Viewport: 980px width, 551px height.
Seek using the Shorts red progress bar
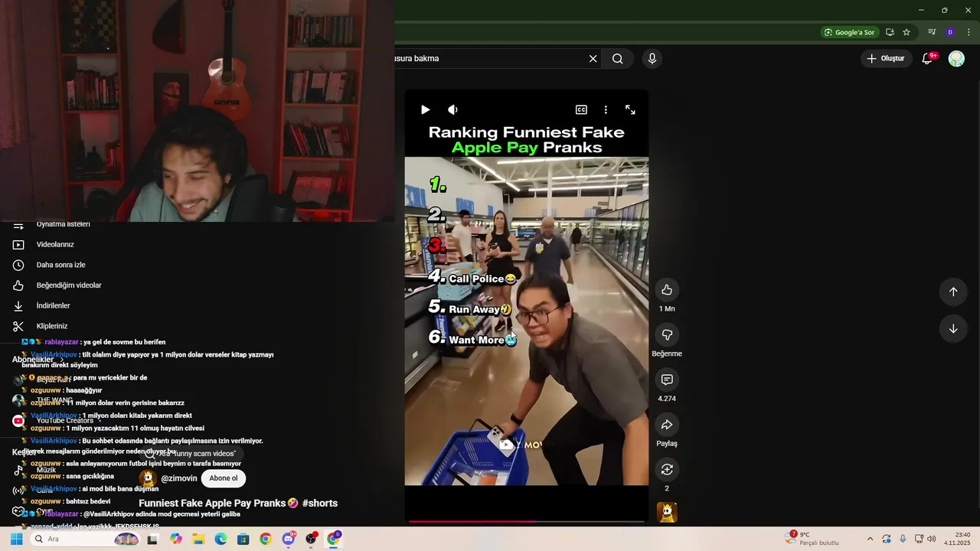pyautogui.click(x=527, y=522)
